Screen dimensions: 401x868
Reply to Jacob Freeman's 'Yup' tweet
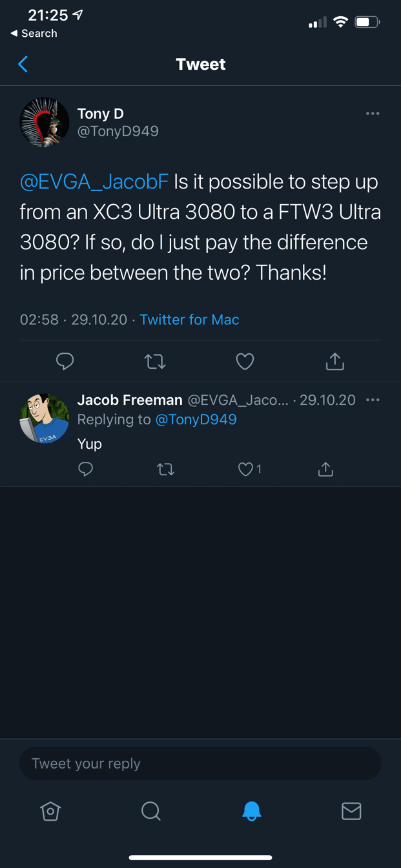[x=85, y=470]
